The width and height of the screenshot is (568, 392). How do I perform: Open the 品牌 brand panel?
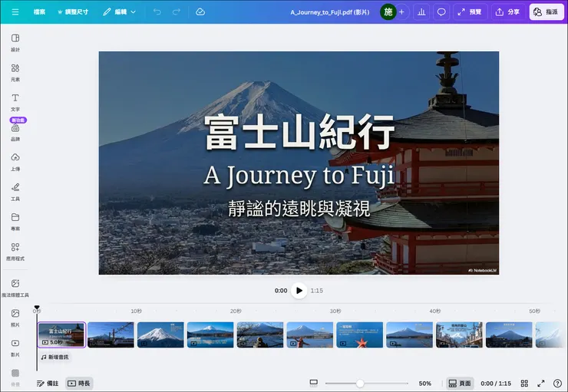pos(15,132)
